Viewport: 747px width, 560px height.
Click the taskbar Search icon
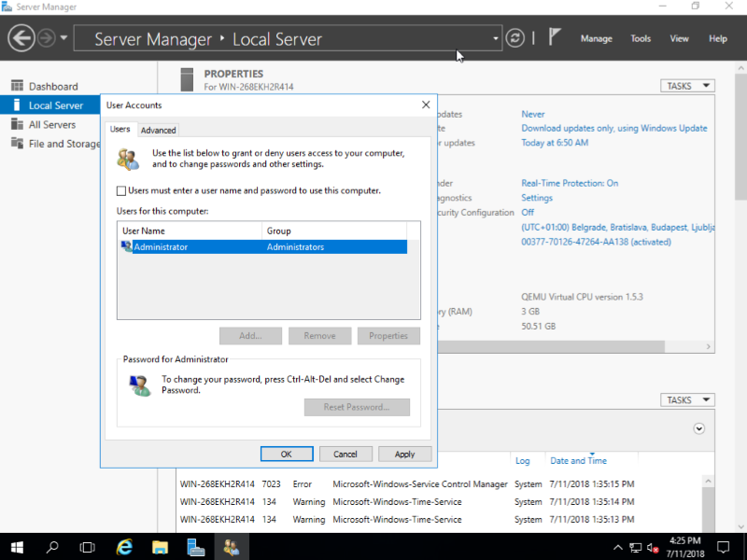tap(52, 547)
